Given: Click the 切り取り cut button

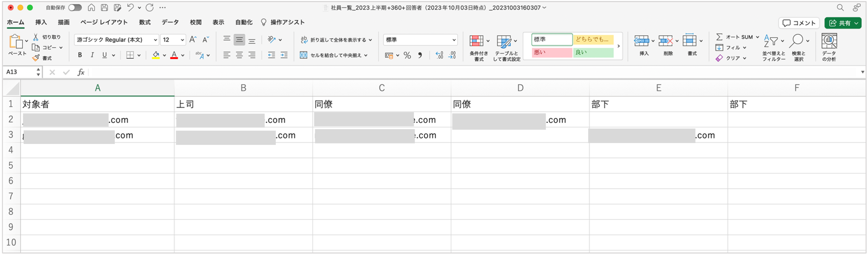Looking at the screenshot, I should [x=47, y=37].
